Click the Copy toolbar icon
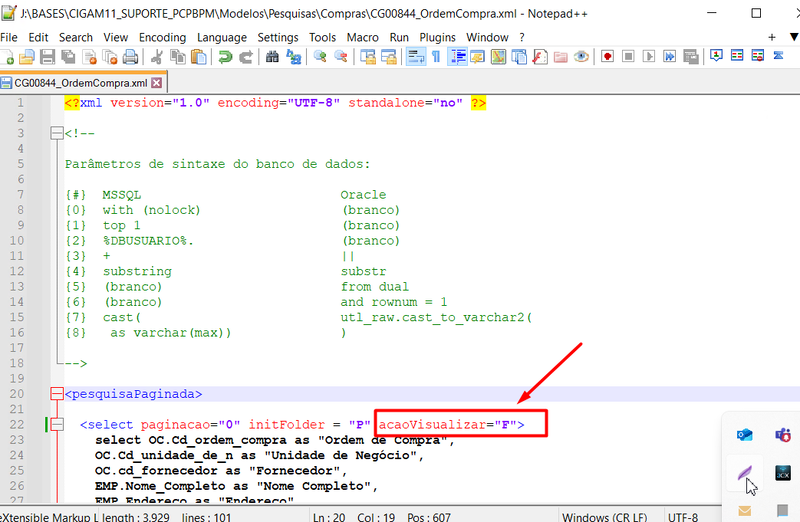Image resolution: width=800 pixels, height=522 pixels. (x=178, y=57)
